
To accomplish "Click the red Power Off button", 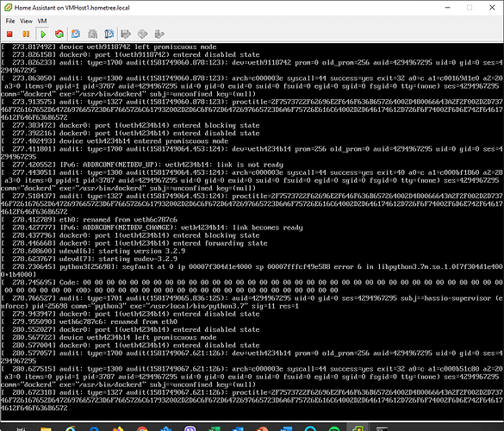I will (9, 34).
